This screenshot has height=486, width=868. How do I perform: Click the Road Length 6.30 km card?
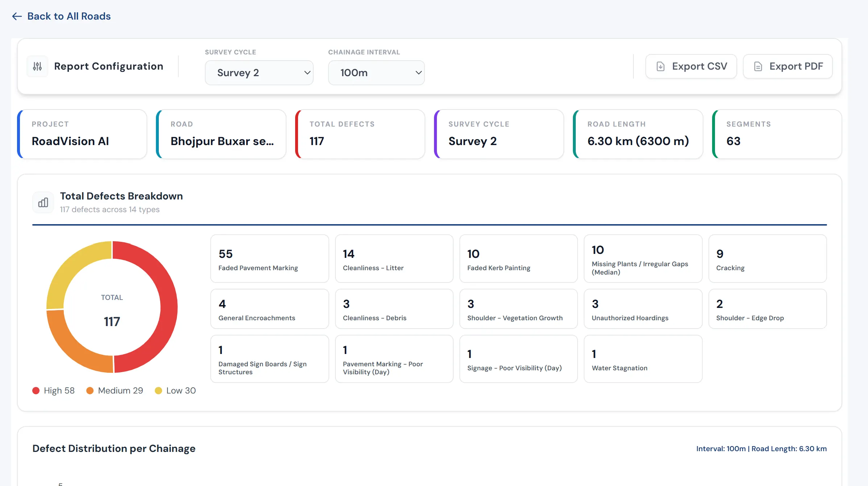638,134
